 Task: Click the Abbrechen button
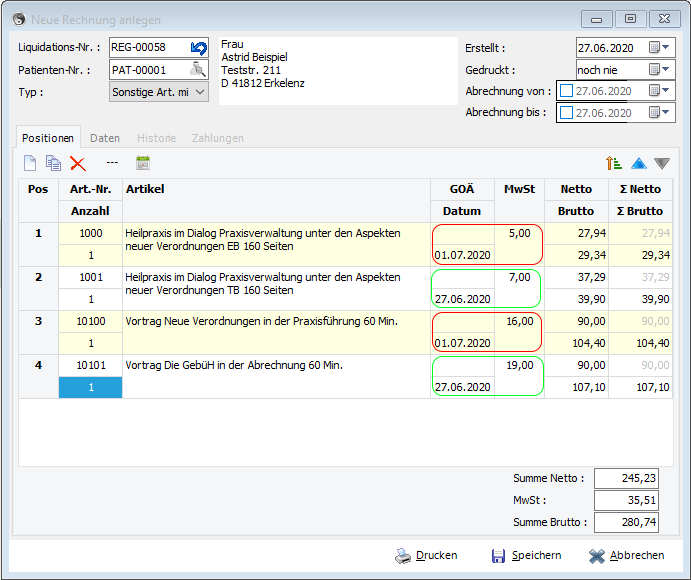626,555
